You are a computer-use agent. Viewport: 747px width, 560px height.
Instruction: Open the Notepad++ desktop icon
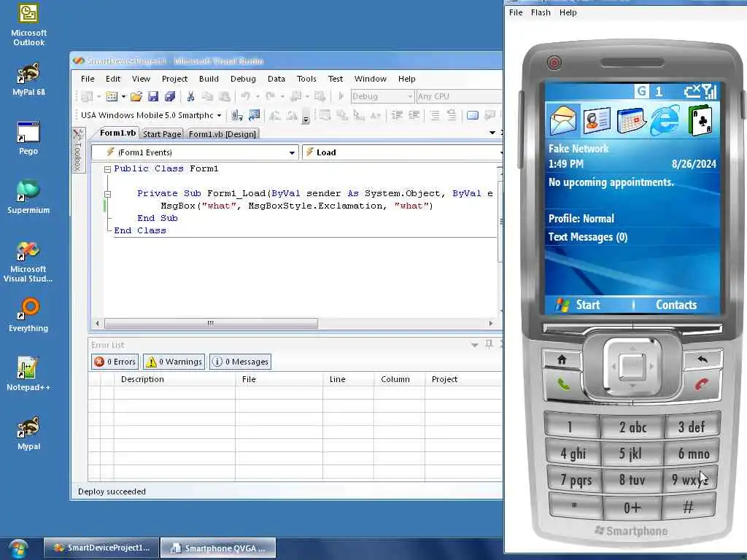28,374
